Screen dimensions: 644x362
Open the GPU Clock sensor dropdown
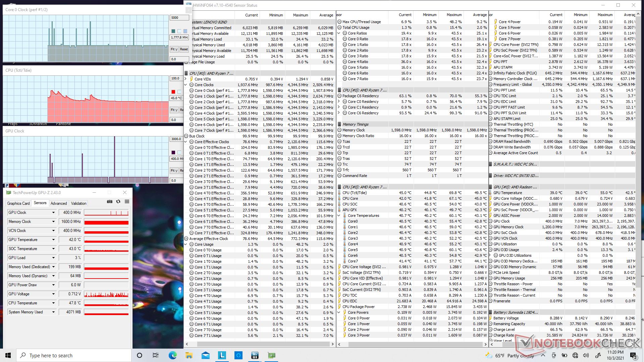(x=53, y=213)
